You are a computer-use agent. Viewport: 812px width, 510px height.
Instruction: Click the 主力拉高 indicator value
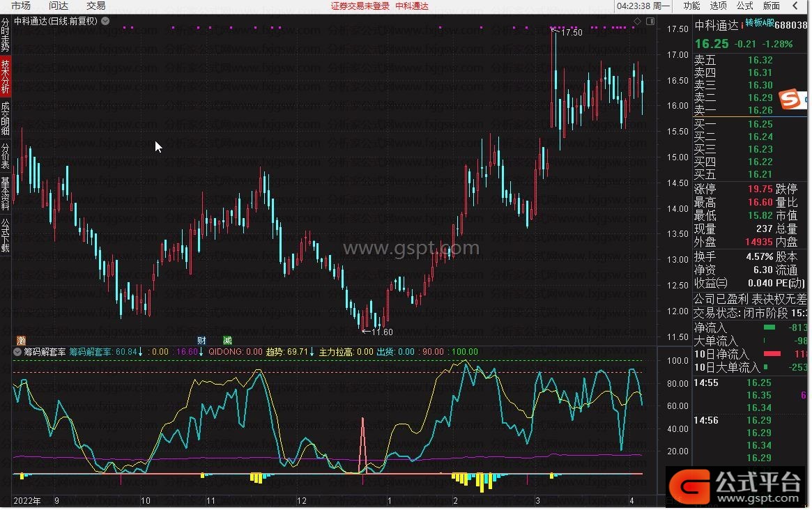pos(346,352)
